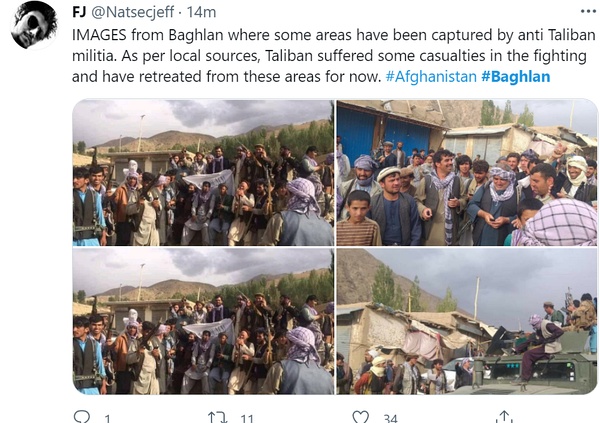Open the reply count number 1
This screenshot has height=423, width=600.
coord(108,419)
